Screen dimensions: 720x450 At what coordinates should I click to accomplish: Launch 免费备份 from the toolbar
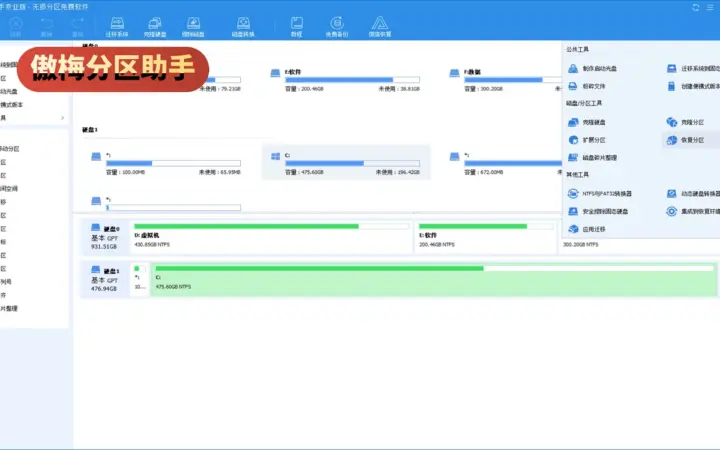click(337, 27)
